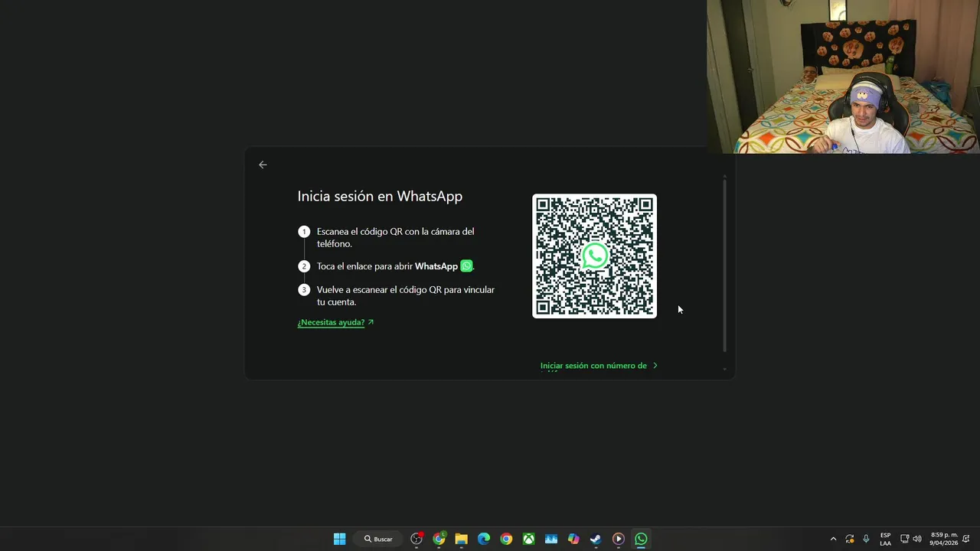Click the streamer webcam overlay

pos(843,77)
